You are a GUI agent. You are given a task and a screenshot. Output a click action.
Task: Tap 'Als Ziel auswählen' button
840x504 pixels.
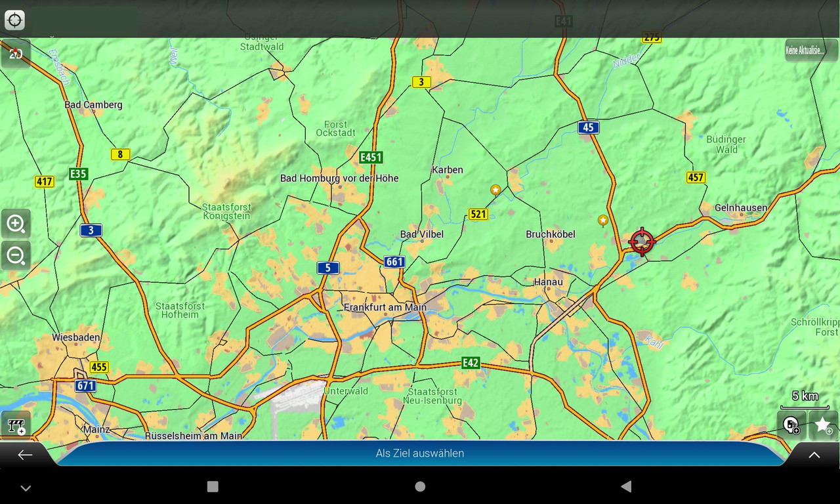coord(420,453)
